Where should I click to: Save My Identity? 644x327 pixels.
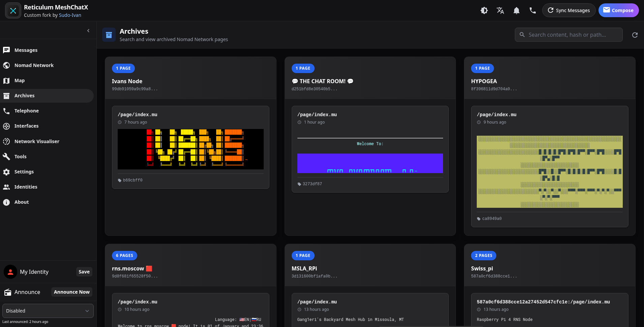[84, 272]
